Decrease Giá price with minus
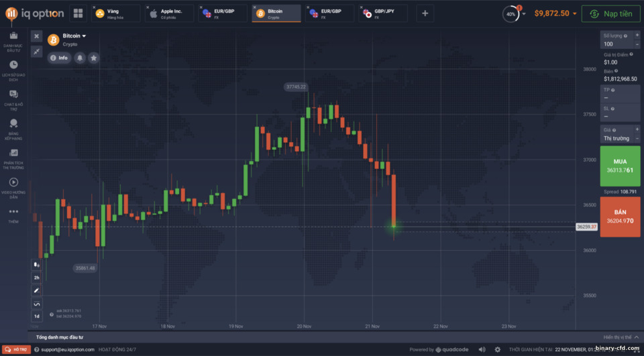 click(637, 138)
